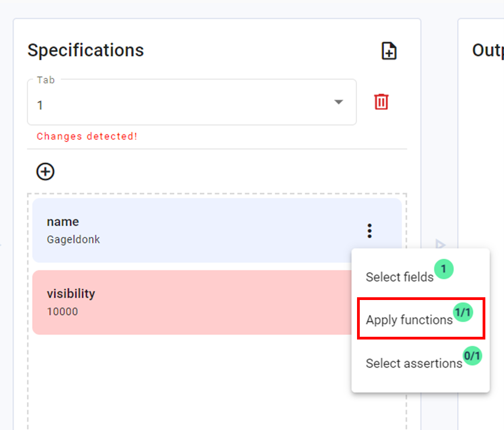Click the circled plus add icon

click(x=46, y=172)
